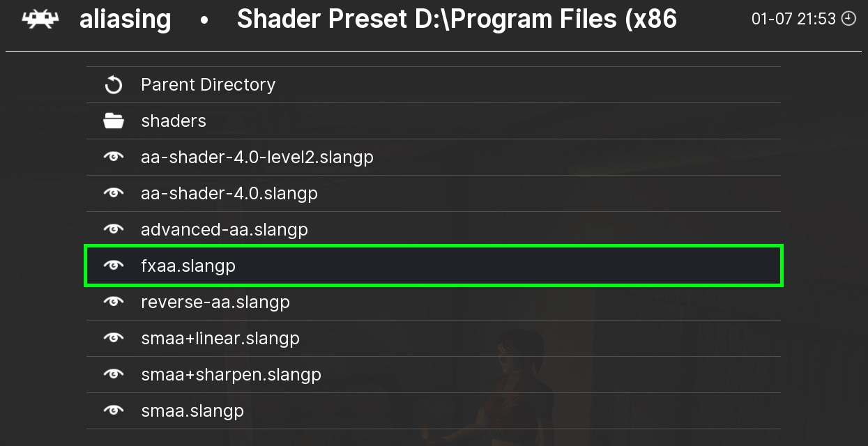Load the smaa.slangp preset
Image resolution: width=868 pixels, height=446 pixels.
tap(192, 411)
